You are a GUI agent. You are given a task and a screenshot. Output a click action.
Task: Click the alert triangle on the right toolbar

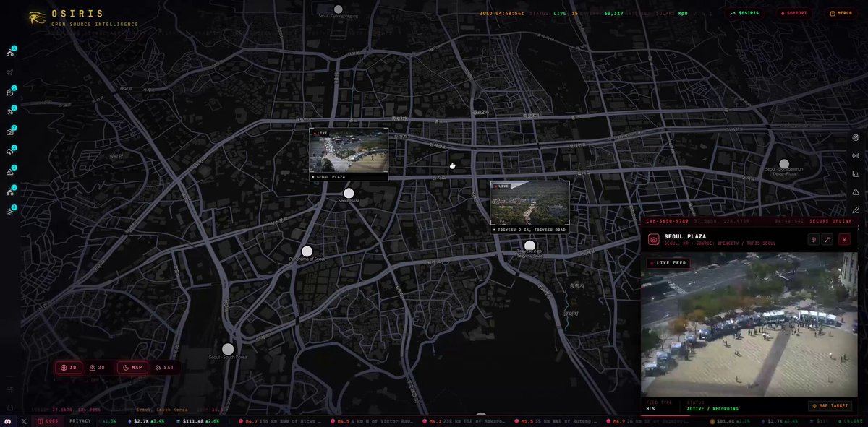pos(856,191)
